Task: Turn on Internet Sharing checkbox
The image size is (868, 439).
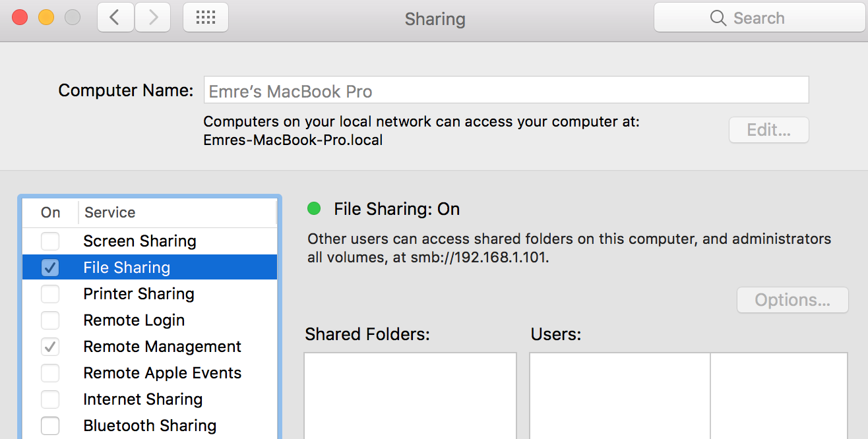Action: click(x=50, y=399)
